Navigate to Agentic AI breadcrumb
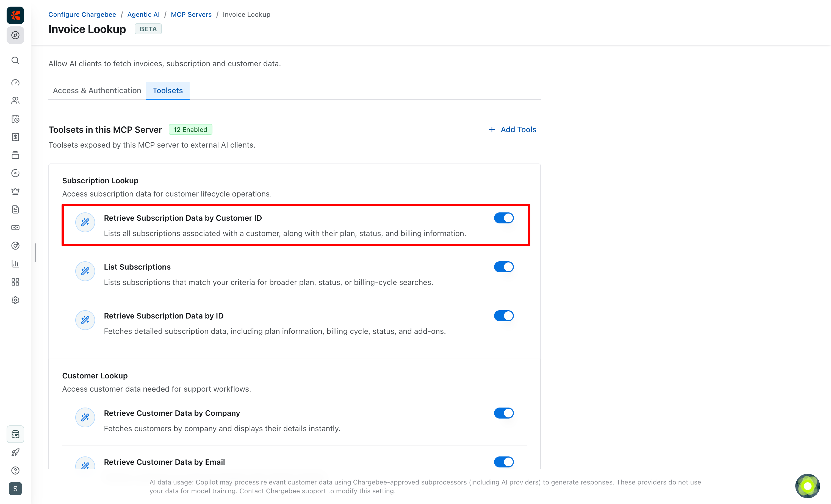Screen dimensions: 831x504 tap(143, 15)
